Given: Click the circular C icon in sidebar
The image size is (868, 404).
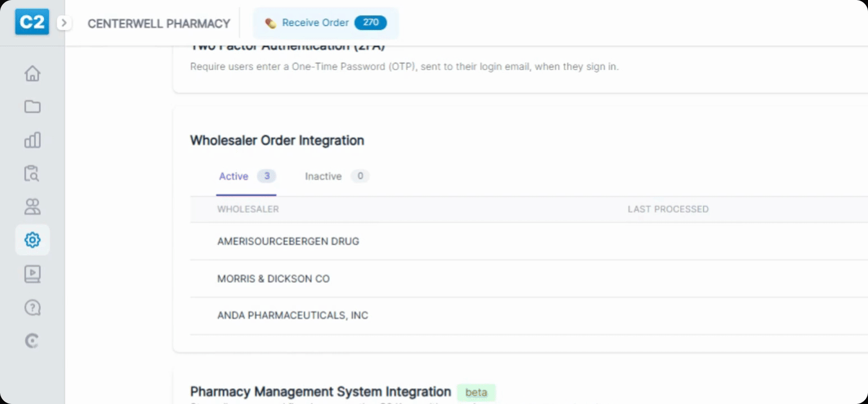Looking at the screenshot, I should coord(33,341).
